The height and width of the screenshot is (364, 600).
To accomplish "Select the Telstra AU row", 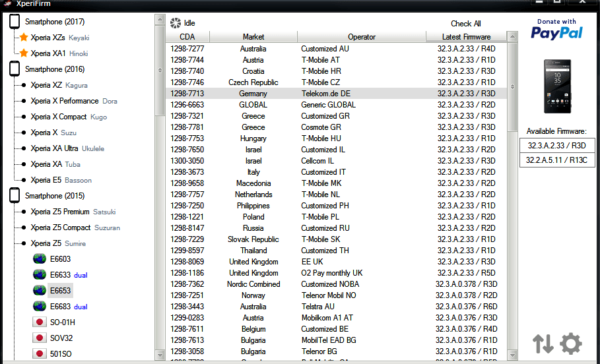I will click(x=337, y=307).
